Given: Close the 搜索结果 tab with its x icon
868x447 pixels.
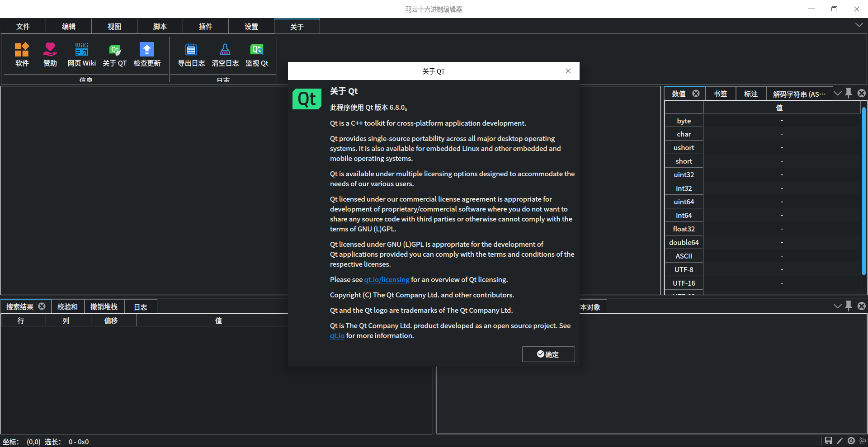Looking at the screenshot, I should click(42, 306).
